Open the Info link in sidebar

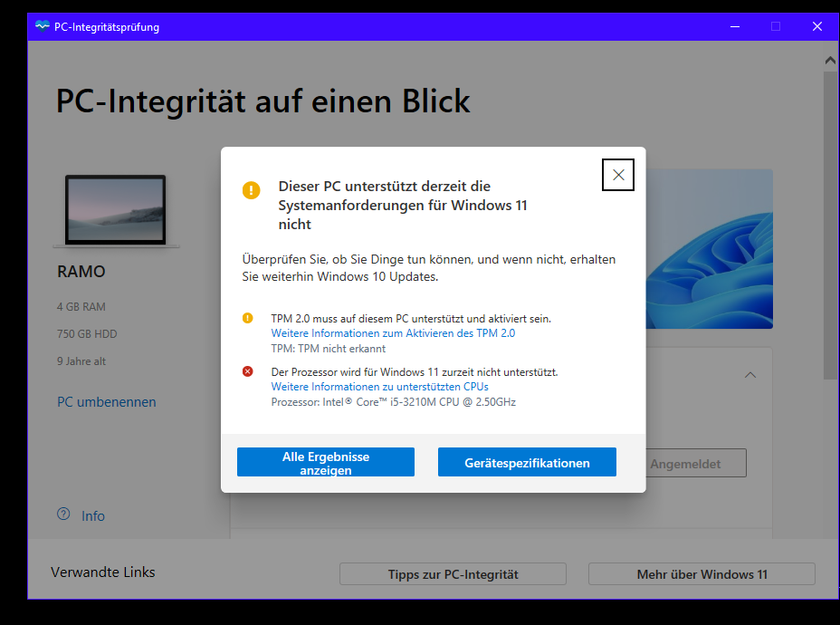pos(92,516)
